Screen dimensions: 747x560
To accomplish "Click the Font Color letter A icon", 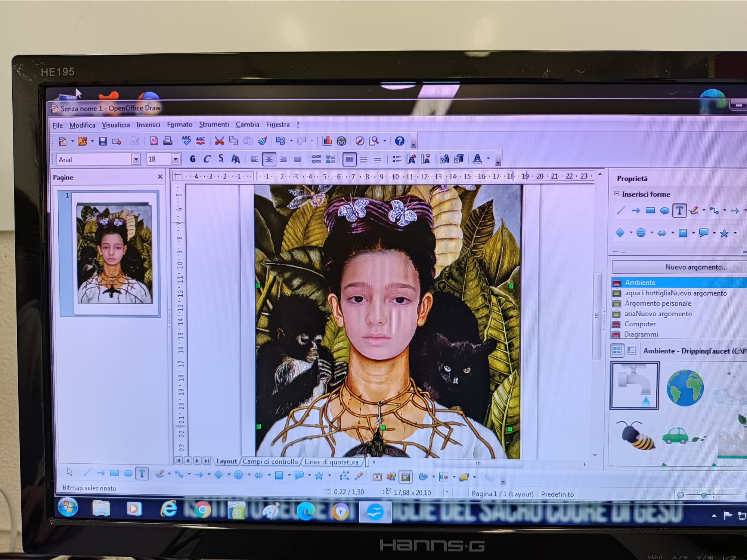I will [x=478, y=159].
